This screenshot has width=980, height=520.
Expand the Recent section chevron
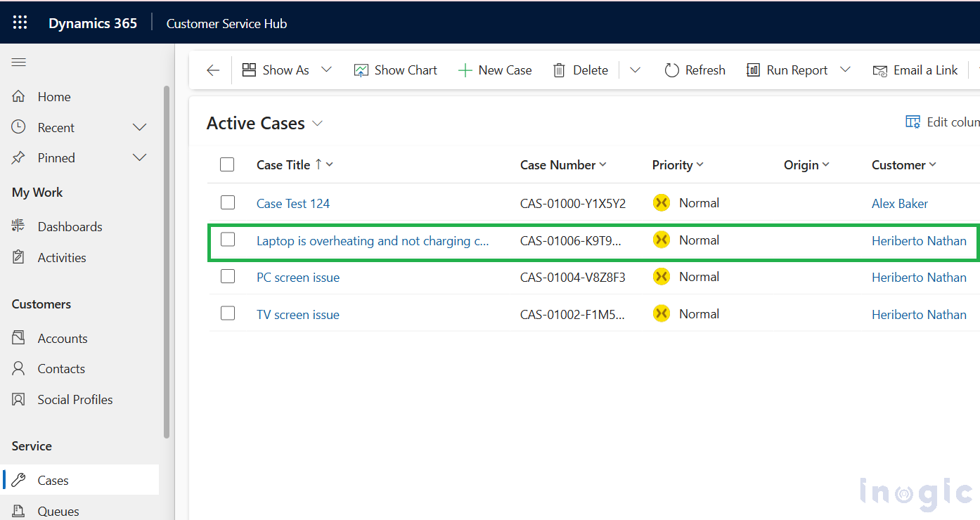(140, 127)
